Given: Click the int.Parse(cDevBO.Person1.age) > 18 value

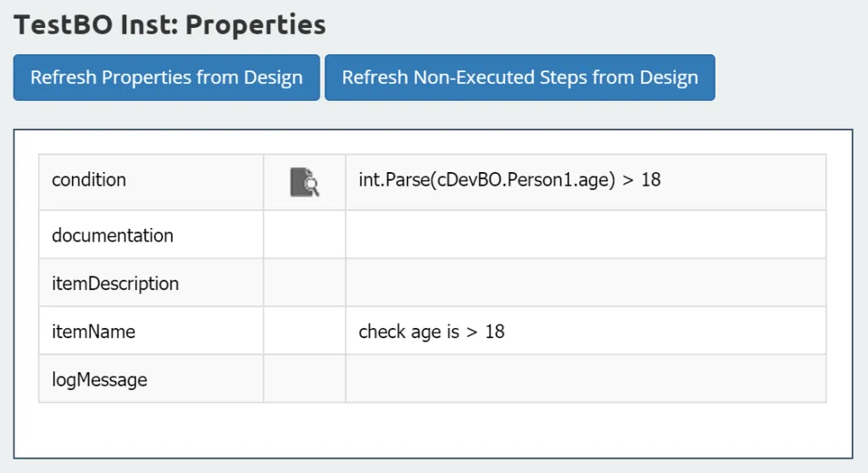Looking at the screenshot, I should (509, 180).
